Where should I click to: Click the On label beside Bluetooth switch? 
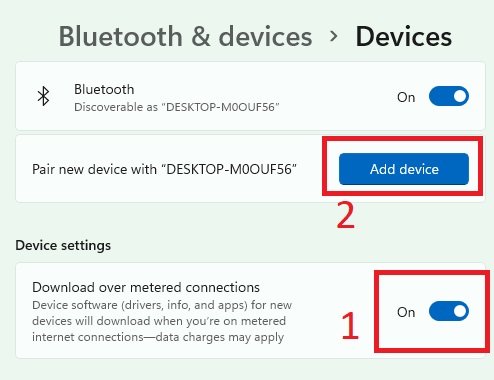point(406,97)
